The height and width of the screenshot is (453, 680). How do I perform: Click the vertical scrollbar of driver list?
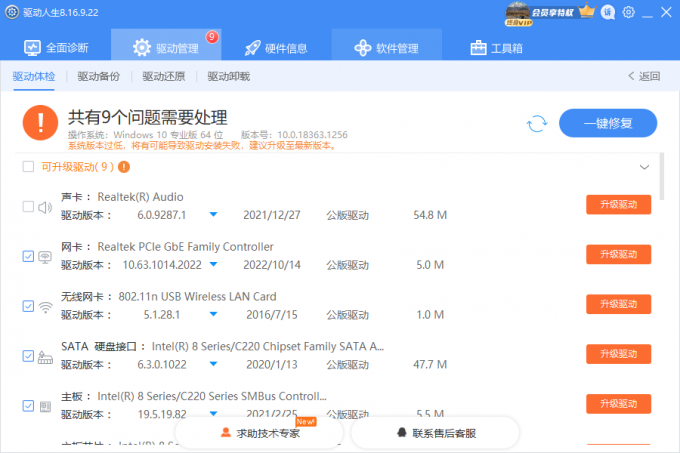(x=661, y=176)
